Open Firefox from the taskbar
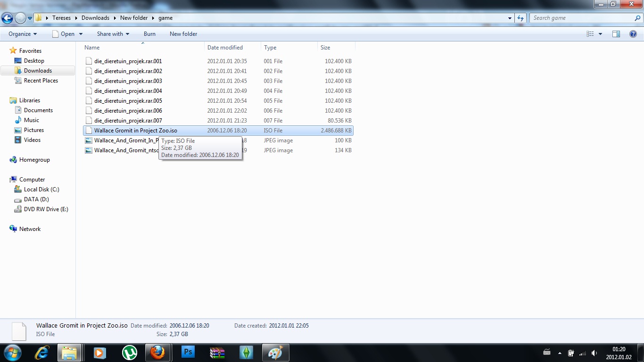The height and width of the screenshot is (362, 644). [158, 353]
